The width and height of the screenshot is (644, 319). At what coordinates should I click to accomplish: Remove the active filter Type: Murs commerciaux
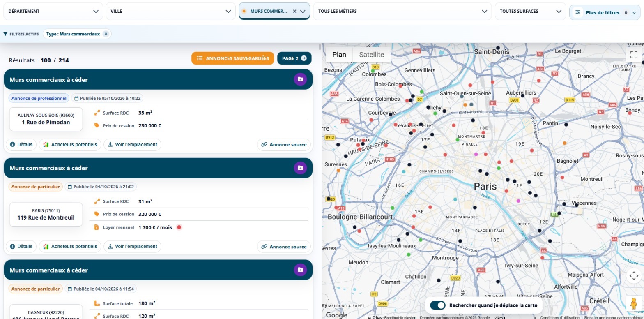106,34
